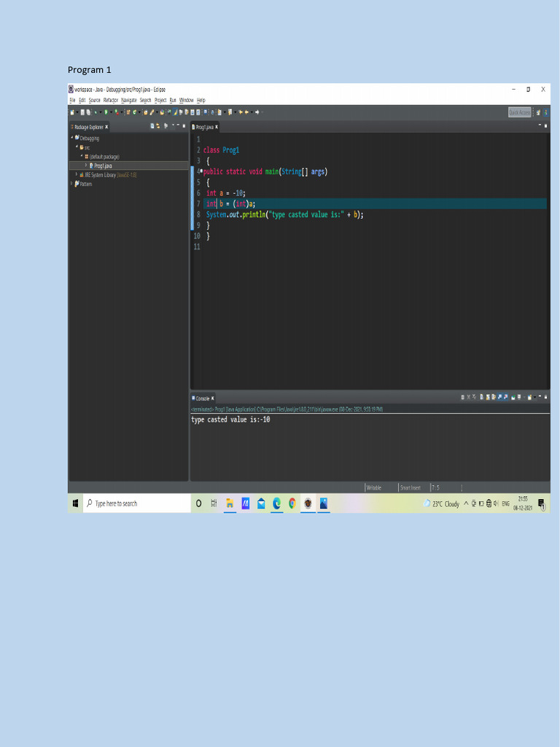Screen dimensions: 560x747
Task: Open Microsoft Edge from the taskbar
Action: coord(277,503)
